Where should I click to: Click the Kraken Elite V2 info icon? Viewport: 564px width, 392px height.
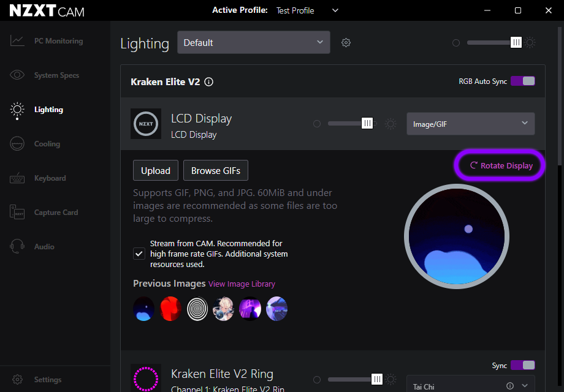click(x=208, y=81)
